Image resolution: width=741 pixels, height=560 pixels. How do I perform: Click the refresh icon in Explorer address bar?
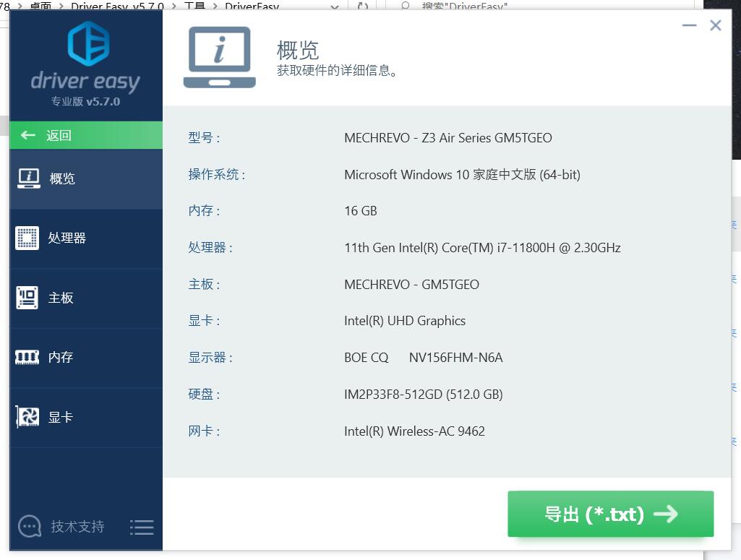[362, 6]
